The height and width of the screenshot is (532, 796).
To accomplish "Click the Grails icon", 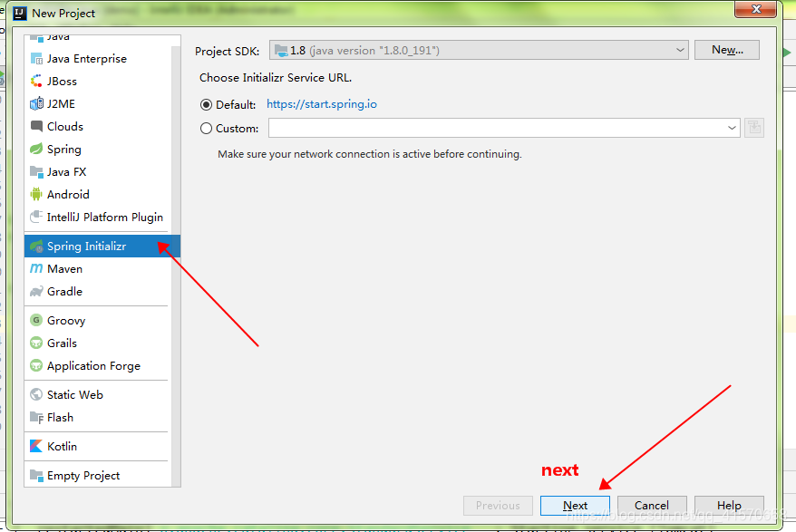I will click(36, 343).
